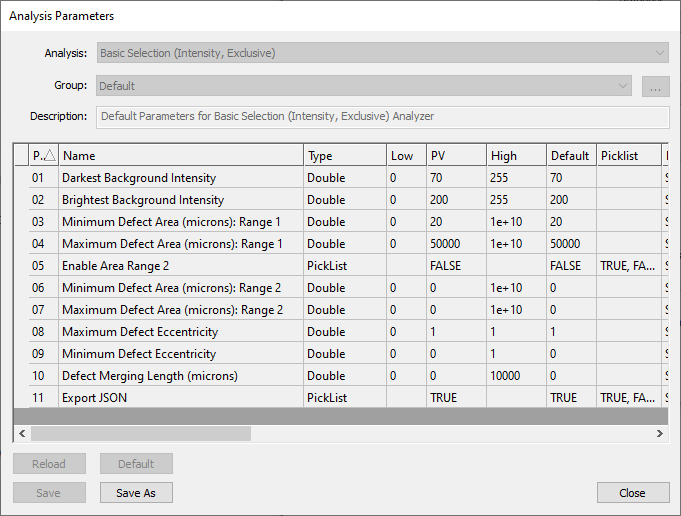
Task: Click PV cell of Enable Area Range 2
Action: (454, 266)
